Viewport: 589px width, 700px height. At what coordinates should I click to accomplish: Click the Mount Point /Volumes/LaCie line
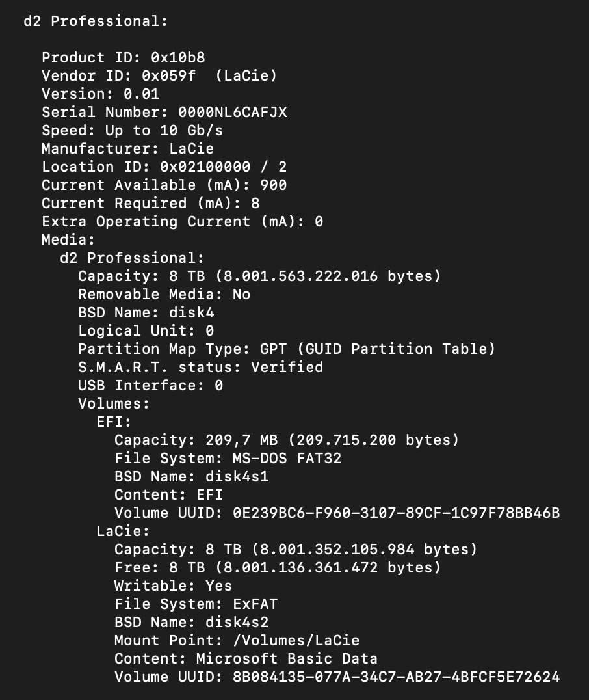coord(237,641)
